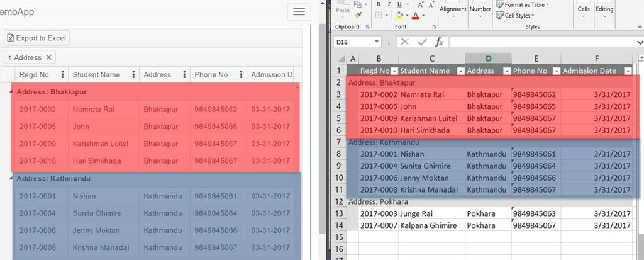The image size is (644, 260).
Task: Collapse the Address: Kathmandu group in web grid
Action: pyautogui.click(x=11, y=178)
